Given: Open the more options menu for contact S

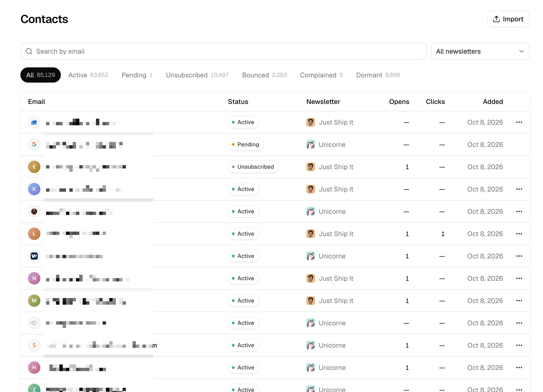Looking at the screenshot, I should (519, 345).
